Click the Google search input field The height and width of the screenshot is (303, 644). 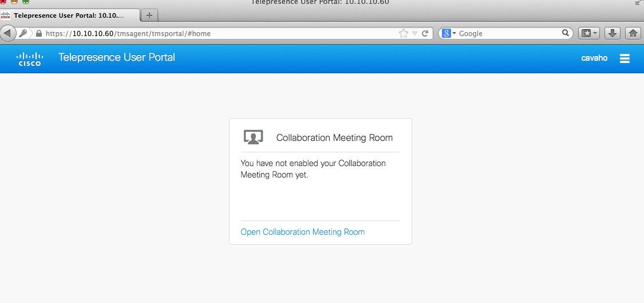click(509, 33)
